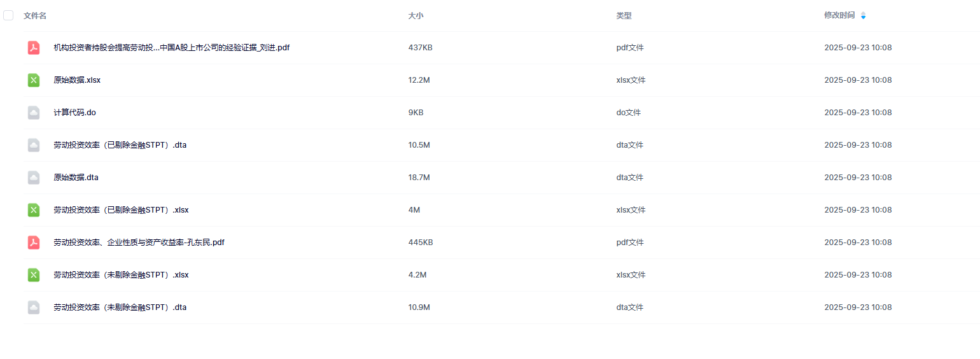The height and width of the screenshot is (359, 980).
Task: Click the 修改时间 column header text
Action: [839, 15]
